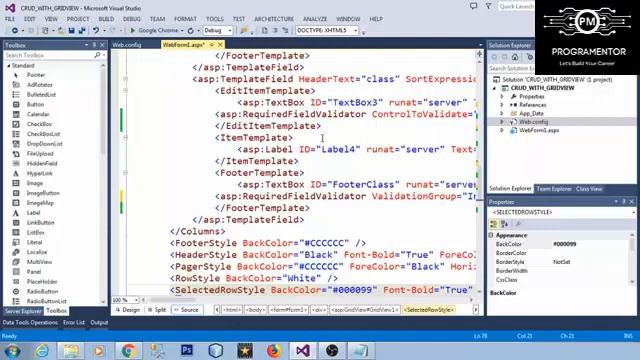The width and height of the screenshot is (640, 360).
Task: Open the BUILD menu
Action: [106, 19]
